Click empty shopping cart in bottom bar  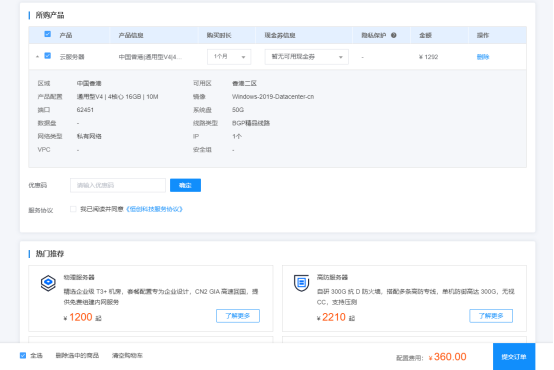[127, 356]
